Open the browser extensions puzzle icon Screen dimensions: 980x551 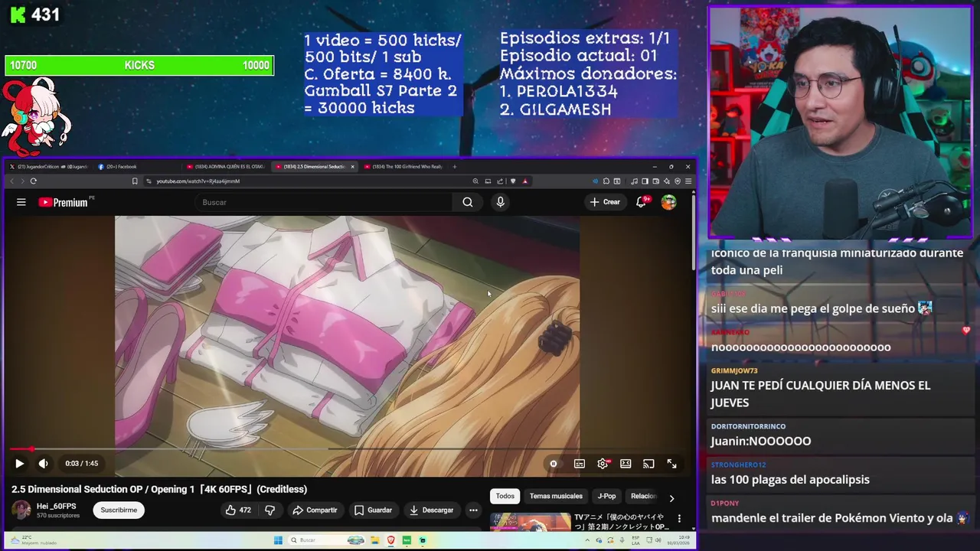tap(606, 181)
